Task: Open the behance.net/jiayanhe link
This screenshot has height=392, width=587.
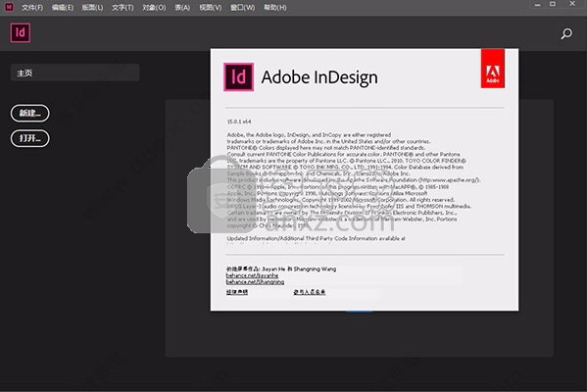Action: [x=252, y=275]
